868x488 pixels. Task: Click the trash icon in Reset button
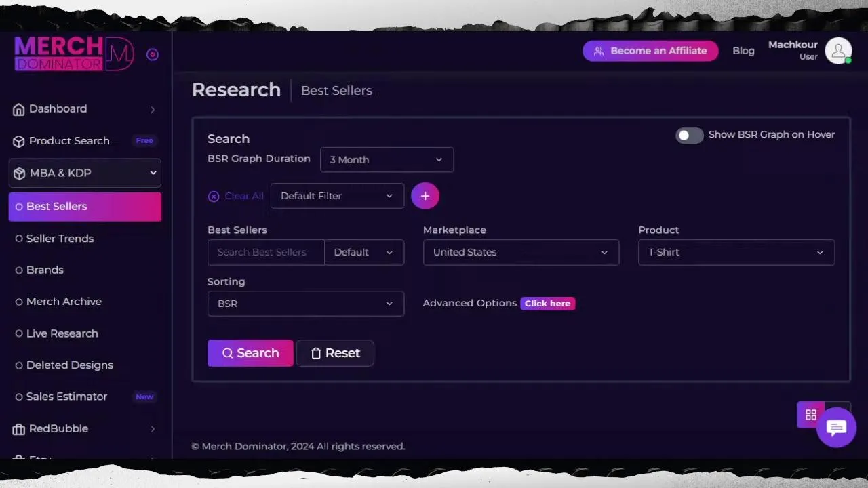coord(316,353)
